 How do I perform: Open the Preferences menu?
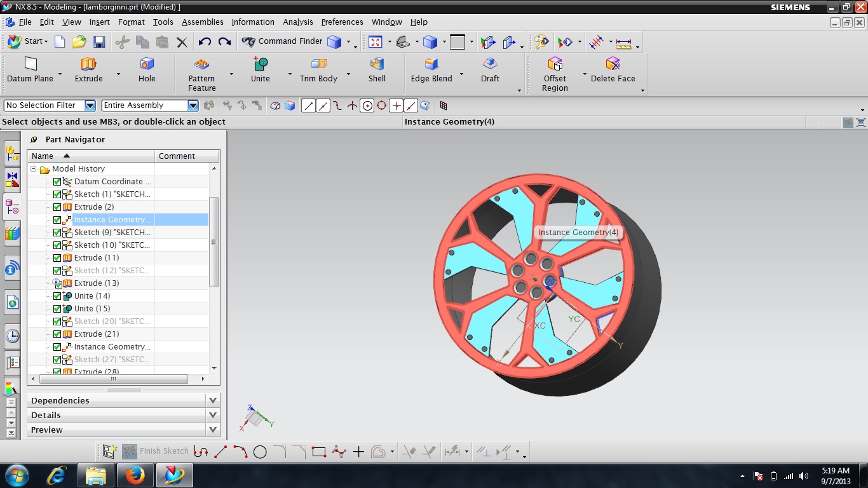click(x=342, y=22)
